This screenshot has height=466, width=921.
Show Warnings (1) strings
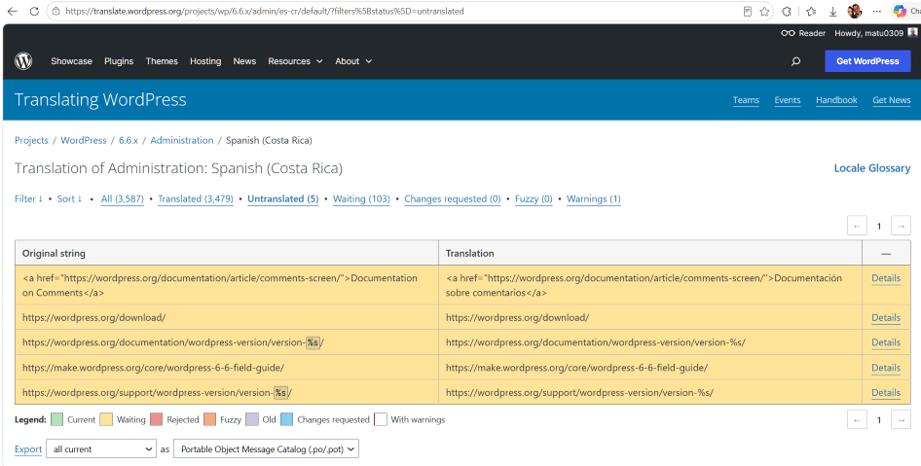tap(593, 199)
